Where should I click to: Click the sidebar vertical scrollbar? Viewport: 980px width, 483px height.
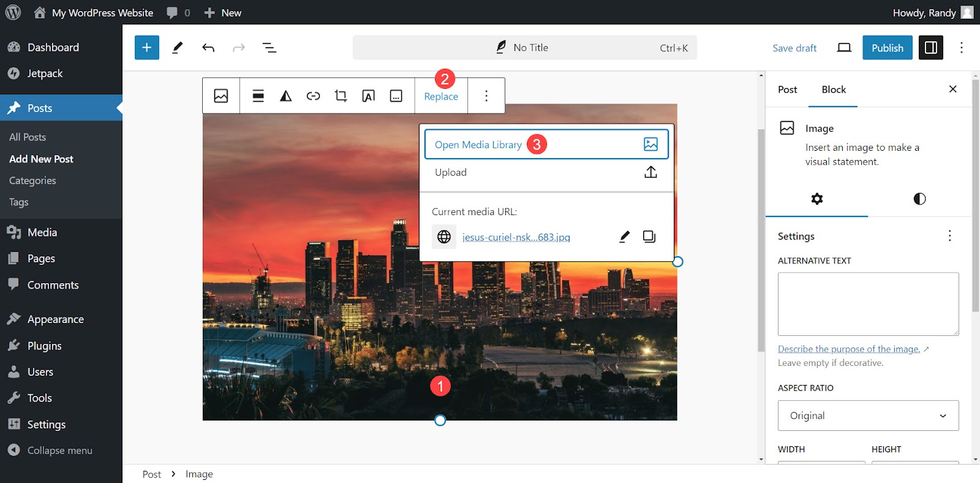tap(976, 196)
